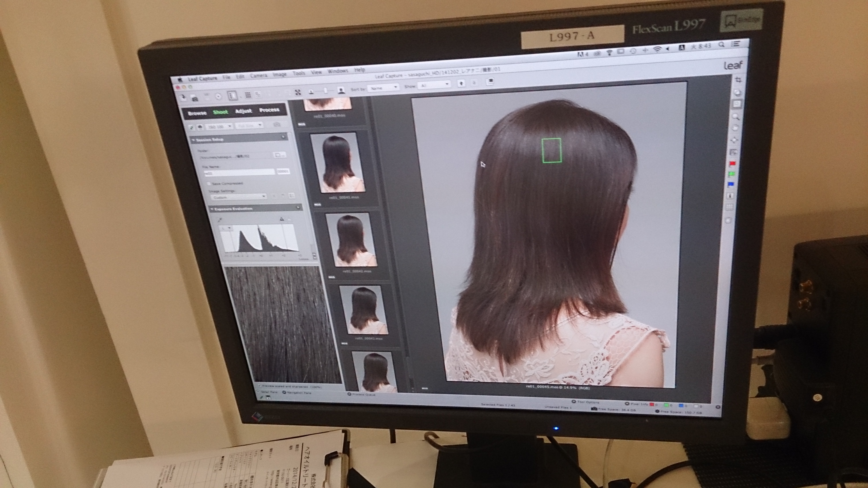Select the crop tool in right toolbar

(x=739, y=80)
